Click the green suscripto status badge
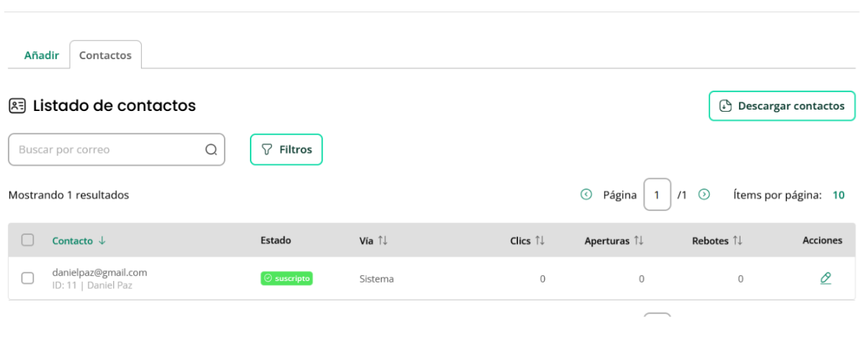Screen dimensions: 868x338 (x=286, y=278)
